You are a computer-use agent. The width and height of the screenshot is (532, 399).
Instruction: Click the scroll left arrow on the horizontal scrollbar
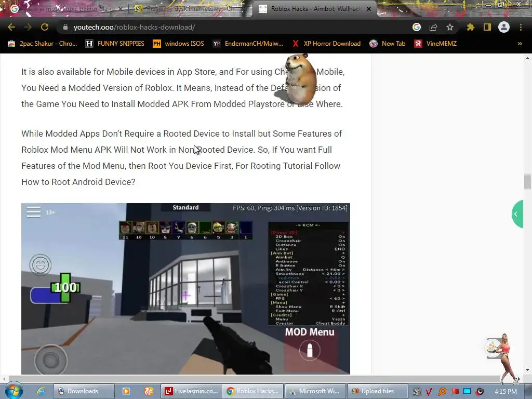4,379
